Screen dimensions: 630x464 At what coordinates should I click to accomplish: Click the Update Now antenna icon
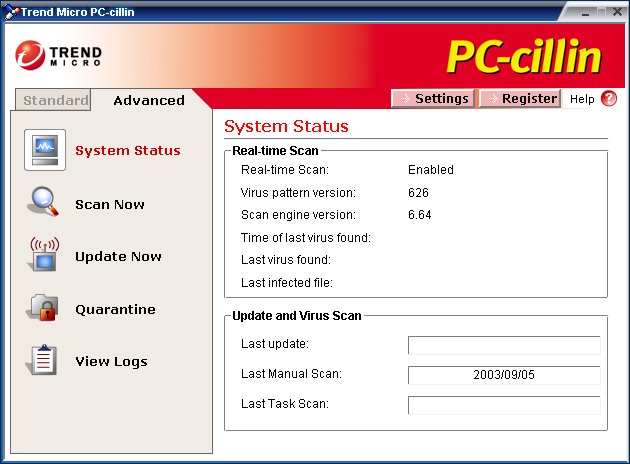[x=44, y=254]
